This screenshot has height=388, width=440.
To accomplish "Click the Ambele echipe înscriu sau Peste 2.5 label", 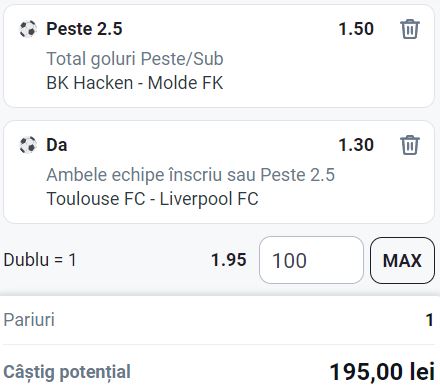I will tap(190, 175).
